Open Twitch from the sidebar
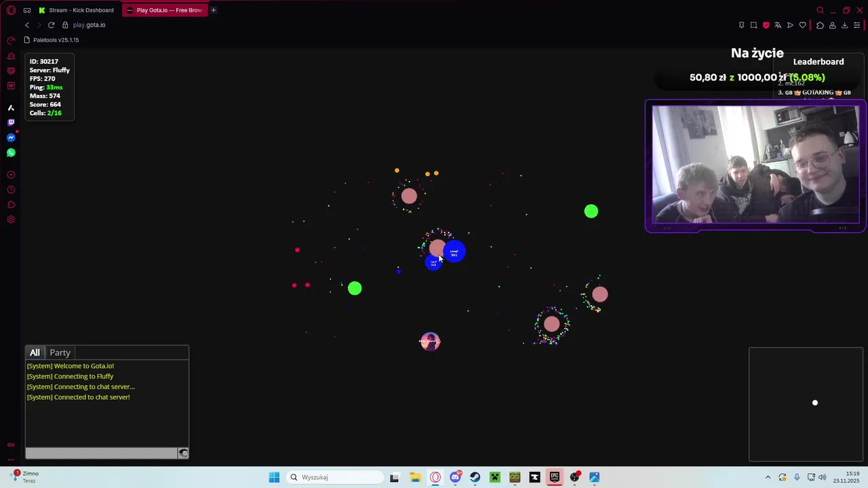This screenshot has width=868, height=488. click(x=11, y=123)
